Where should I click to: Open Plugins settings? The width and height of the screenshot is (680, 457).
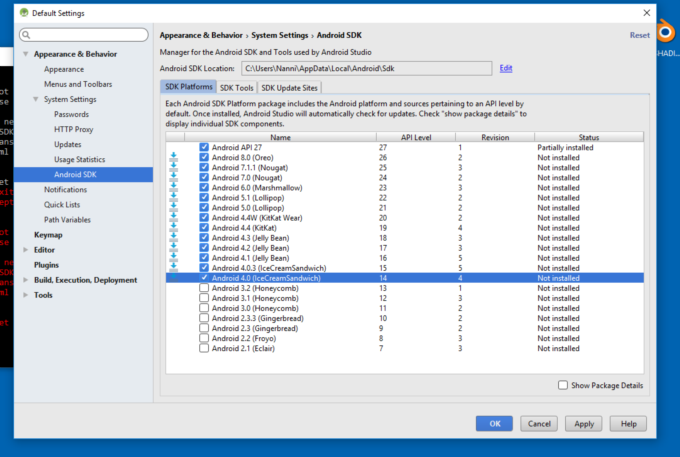click(x=46, y=265)
